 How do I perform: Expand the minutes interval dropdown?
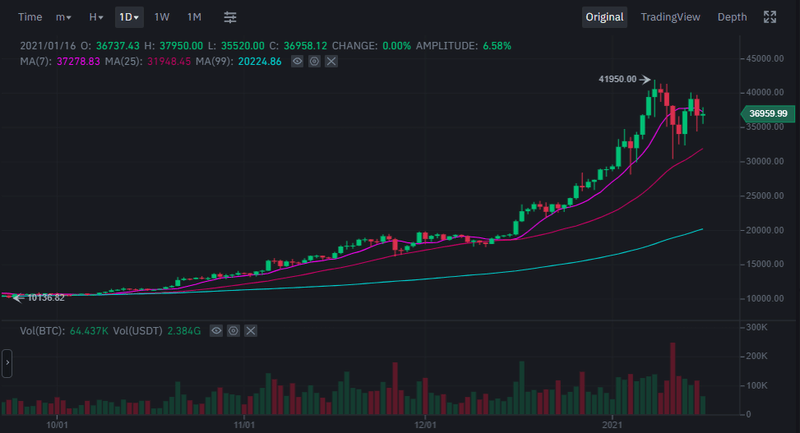[63, 17]
